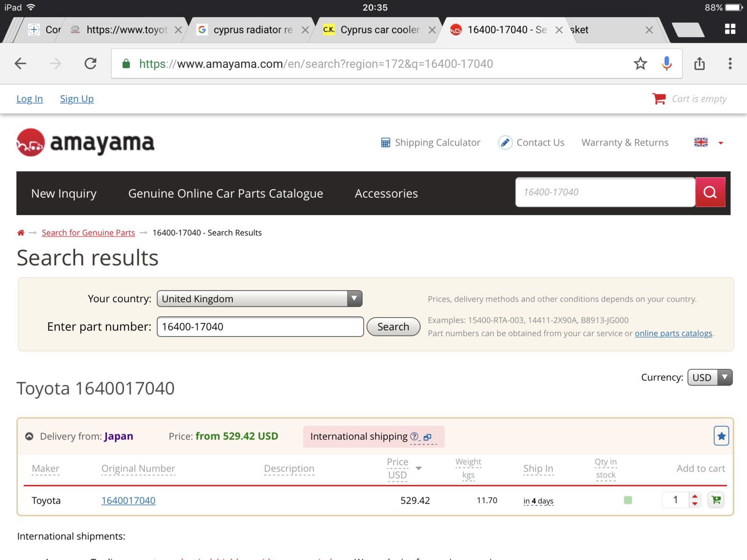Close the cyprus radiator tab
Viewport: 747px width, 560px height.
click(305, 30)
